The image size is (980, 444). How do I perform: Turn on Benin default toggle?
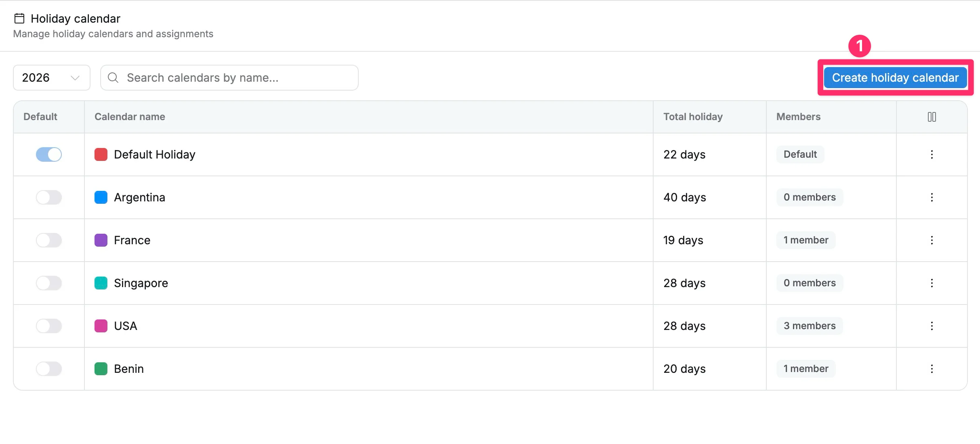pyautogui.click(x=49, y=369)
